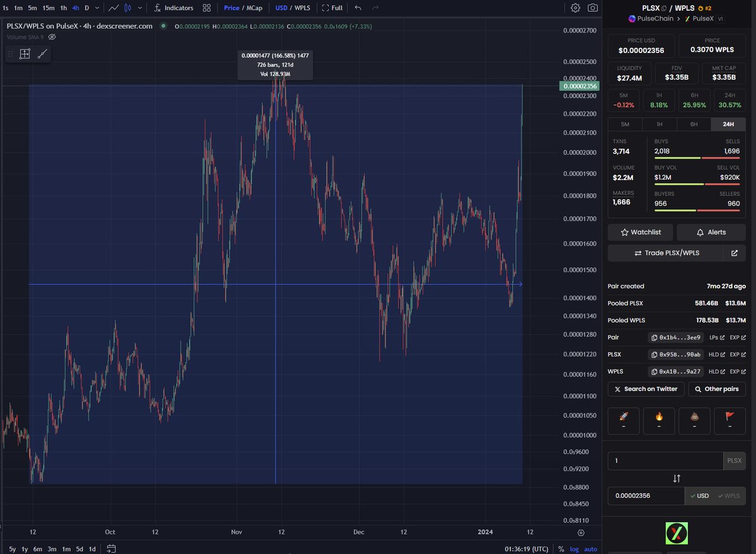
Task: Switch chart quote to WPLS
Action: (302, 8)
